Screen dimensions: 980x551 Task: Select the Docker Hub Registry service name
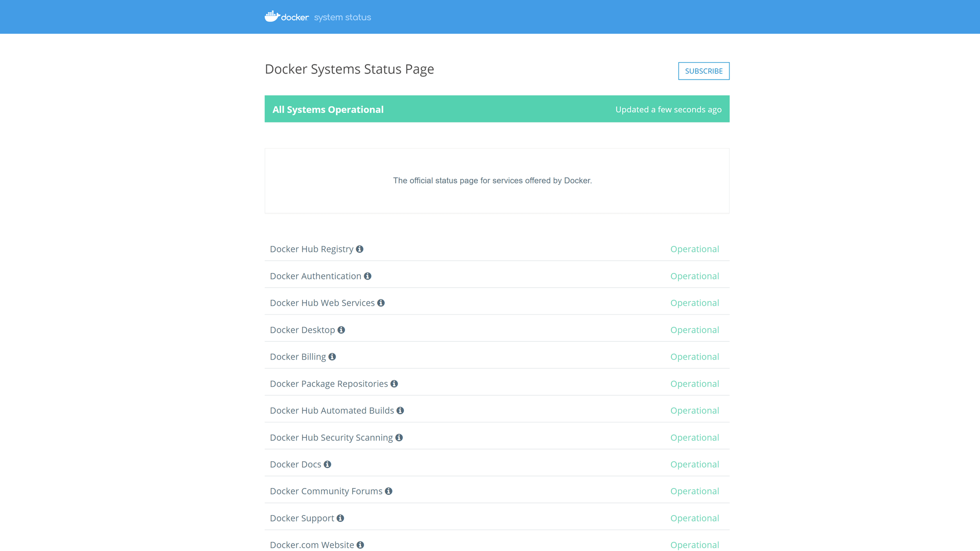pos(311,249)
